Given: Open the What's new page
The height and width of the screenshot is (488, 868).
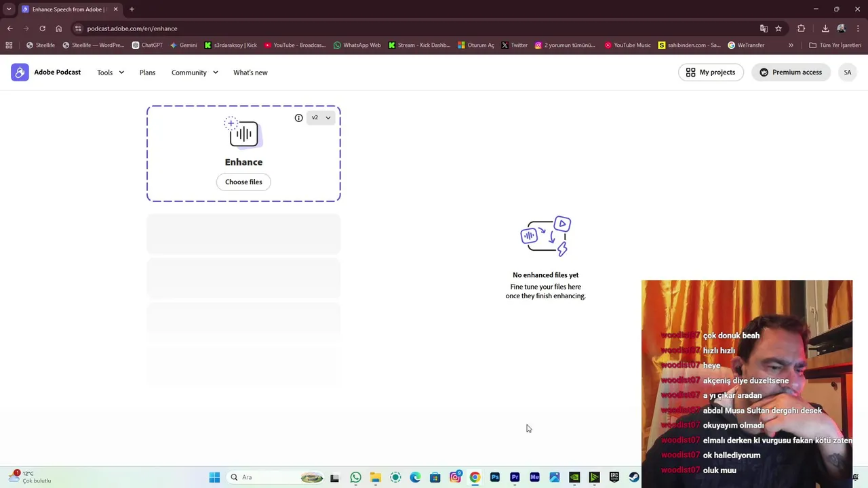Looking at the screenshot, I should [x=250, y=73].
